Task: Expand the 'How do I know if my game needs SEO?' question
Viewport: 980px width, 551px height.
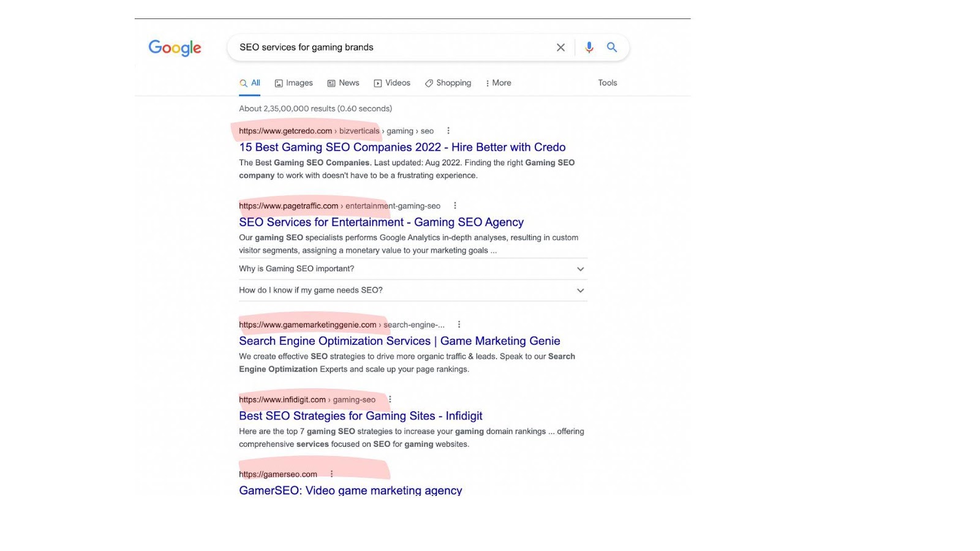Action: (413, 290)
